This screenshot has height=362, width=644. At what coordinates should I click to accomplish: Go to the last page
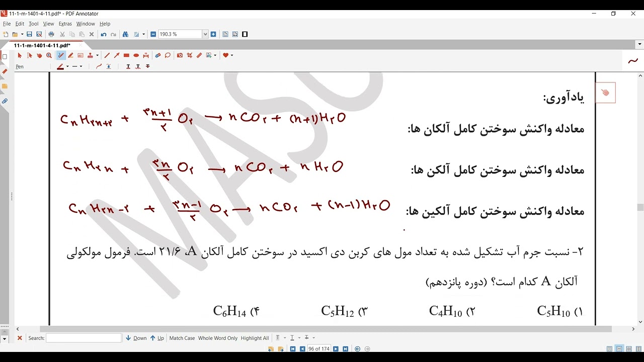345,349
